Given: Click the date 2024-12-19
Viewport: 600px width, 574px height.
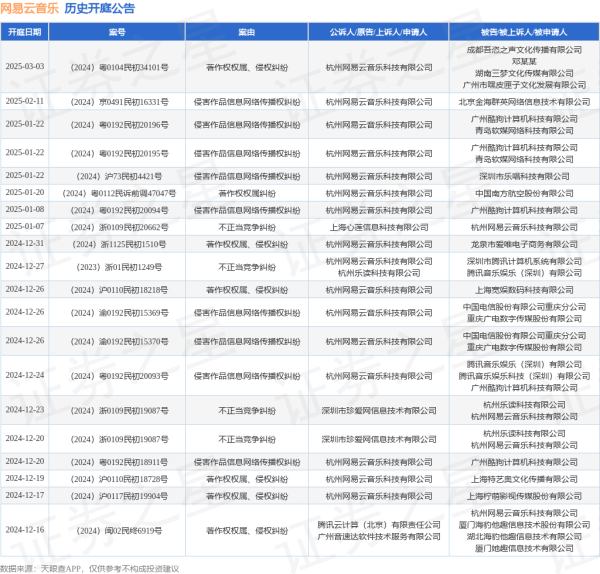Looking at the screenshot, I should (24, 478).
